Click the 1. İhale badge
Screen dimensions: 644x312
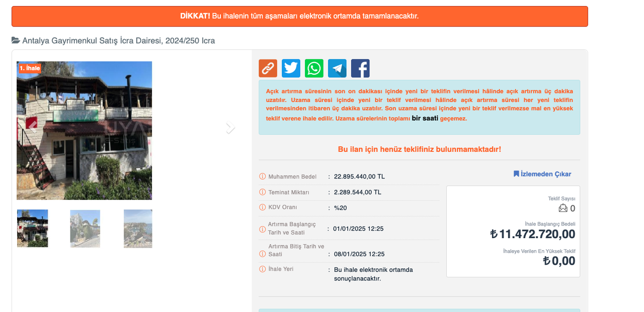pyautogui.click(x=30, y=68)
